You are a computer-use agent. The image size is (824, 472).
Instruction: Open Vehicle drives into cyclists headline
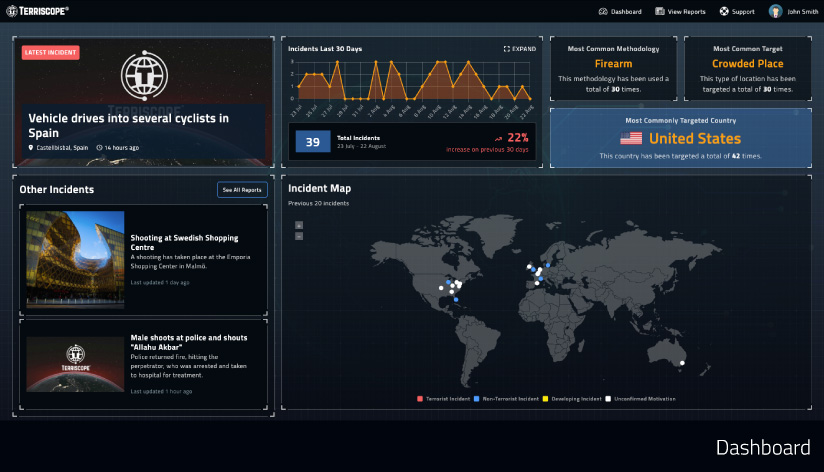128,125
